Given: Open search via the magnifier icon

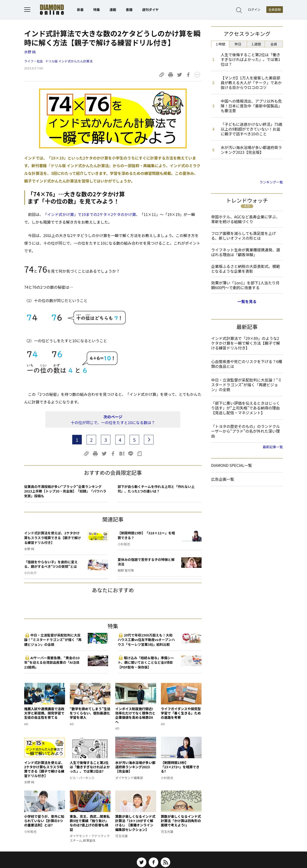Looking at the screenshot, I should pos(239,10).
